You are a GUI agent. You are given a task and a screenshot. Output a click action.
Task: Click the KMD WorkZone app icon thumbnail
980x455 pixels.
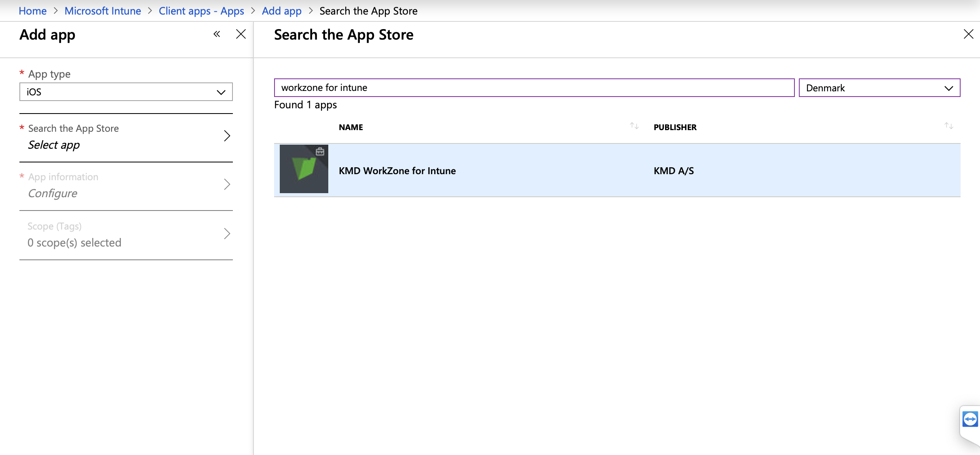click(304, 169)
